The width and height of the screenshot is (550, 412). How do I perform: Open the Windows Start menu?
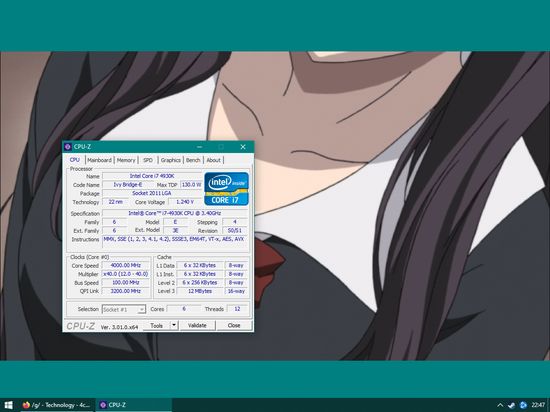click(8, 405)
